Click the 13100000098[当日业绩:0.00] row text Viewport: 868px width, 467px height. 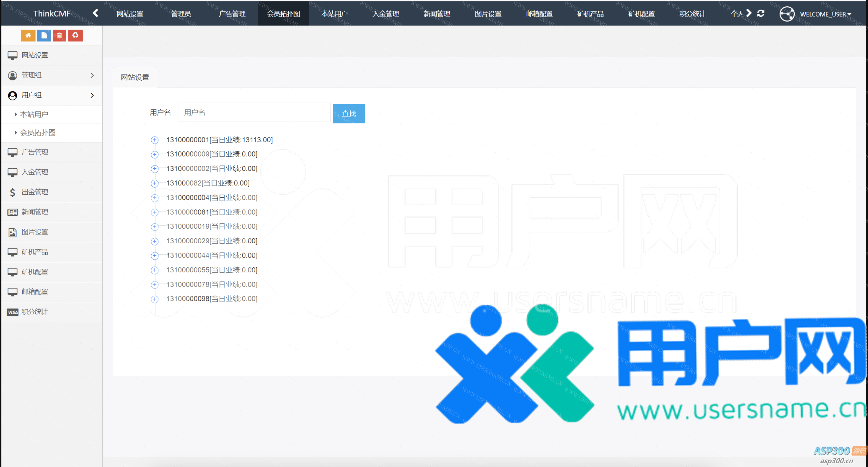tap(212, 299)
